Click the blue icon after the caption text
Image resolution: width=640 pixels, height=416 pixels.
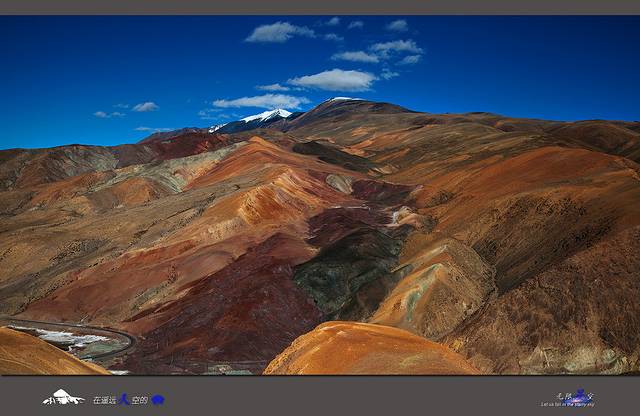pos(157,400)
